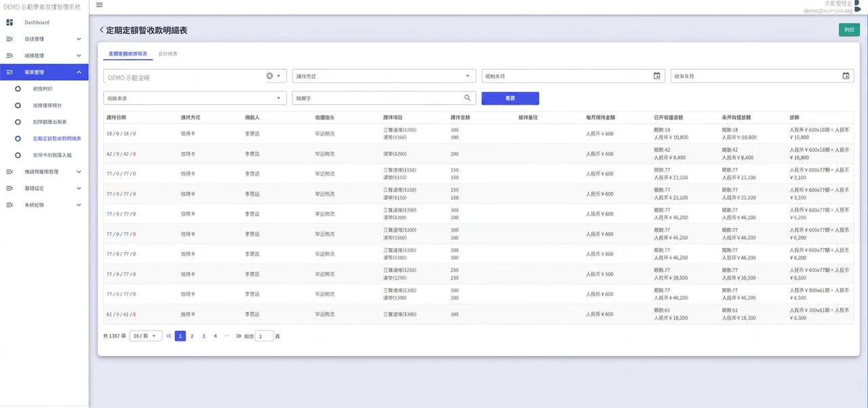Click the circle icon beside 信用卡扣款匯入檔
The width and height of the screenshot is (868, 408).
coord(18,155)
